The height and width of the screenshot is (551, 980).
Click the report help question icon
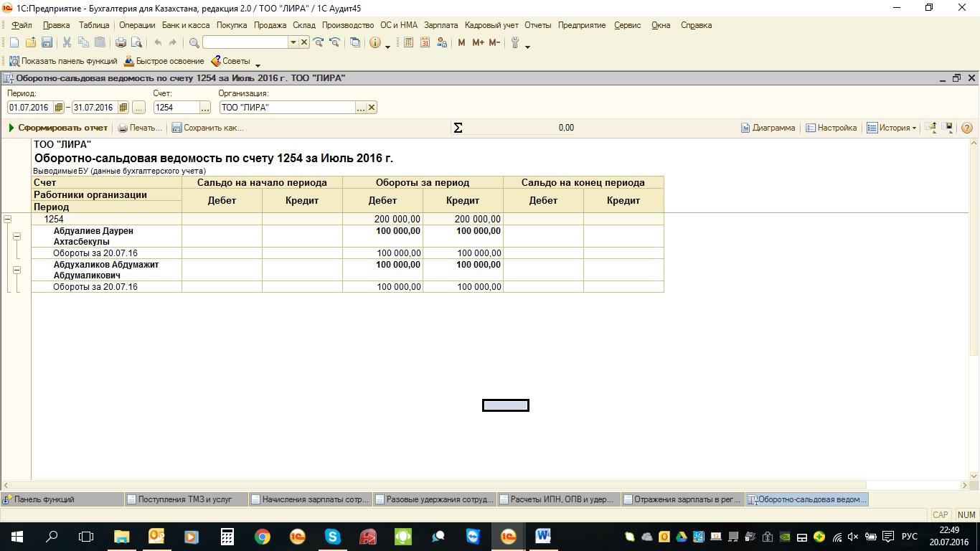(x=966, y=128)
